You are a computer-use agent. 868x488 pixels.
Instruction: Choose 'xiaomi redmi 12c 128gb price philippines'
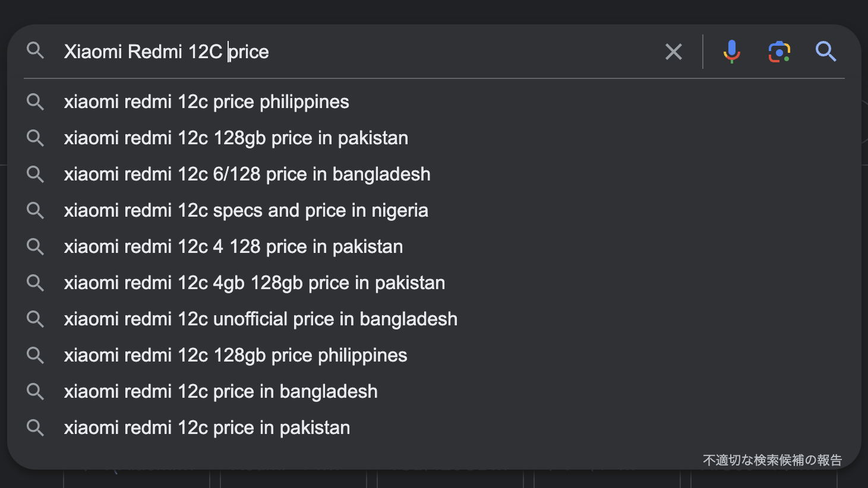235,356
